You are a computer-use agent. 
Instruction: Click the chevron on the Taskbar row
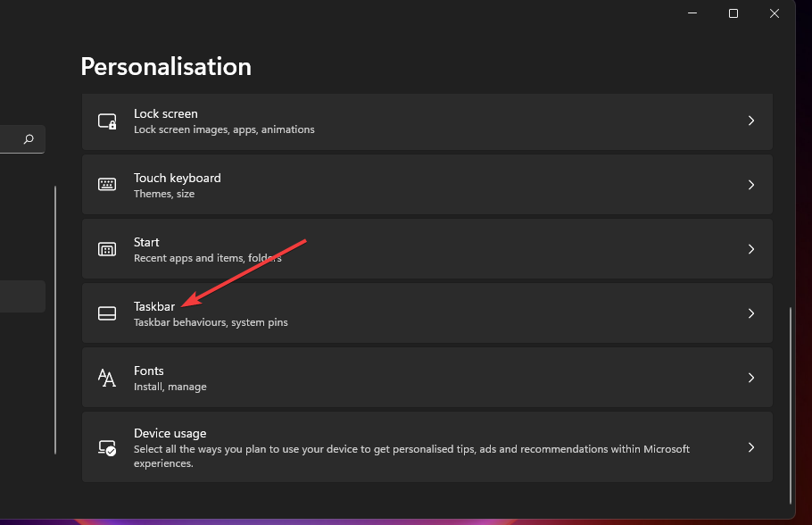coord(751,313)
